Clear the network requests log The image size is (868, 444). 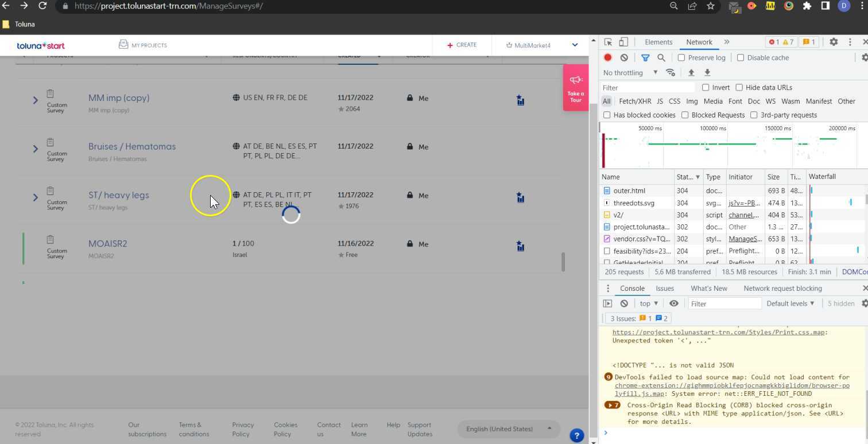point(624,57)
